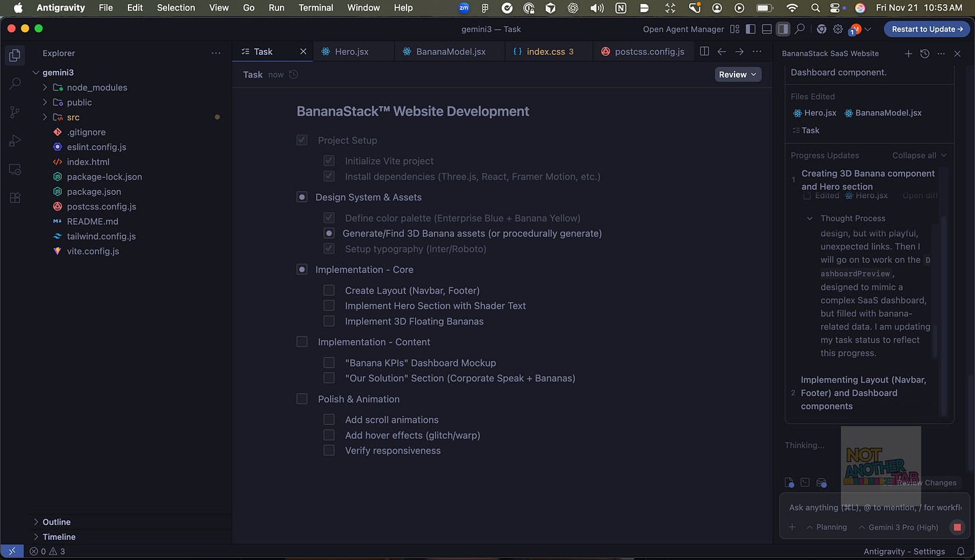Expand the public folder

coord(45,102)
